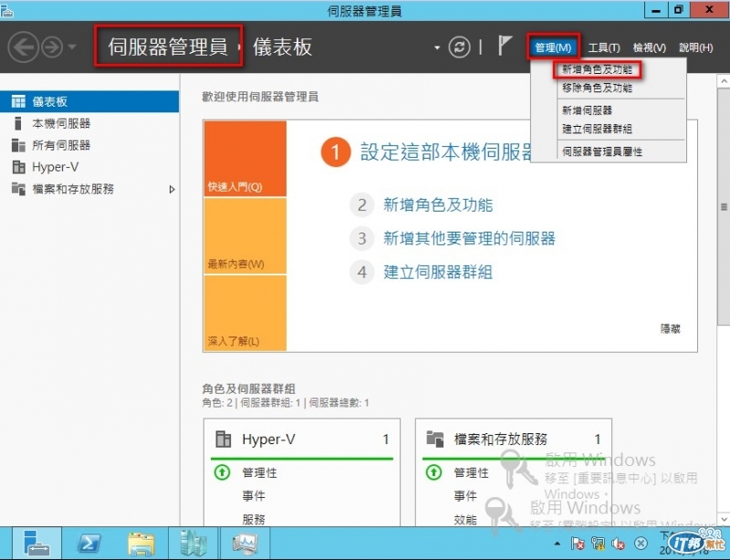Click 效能 in the 檔案和存放服務 tile

point(465,520)
